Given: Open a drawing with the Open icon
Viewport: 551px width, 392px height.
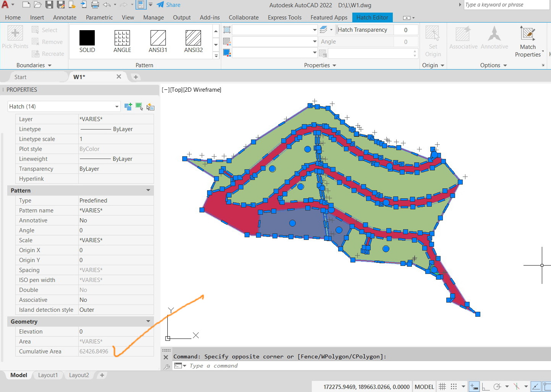Looking at the screenshot, I should (37, 5).
